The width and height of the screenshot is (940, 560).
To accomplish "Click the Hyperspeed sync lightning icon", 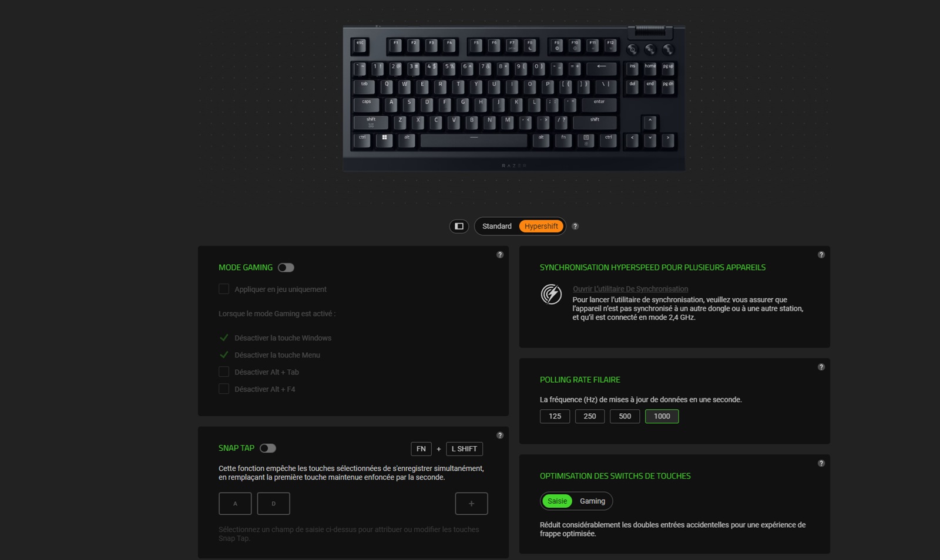I will (551, 294).
